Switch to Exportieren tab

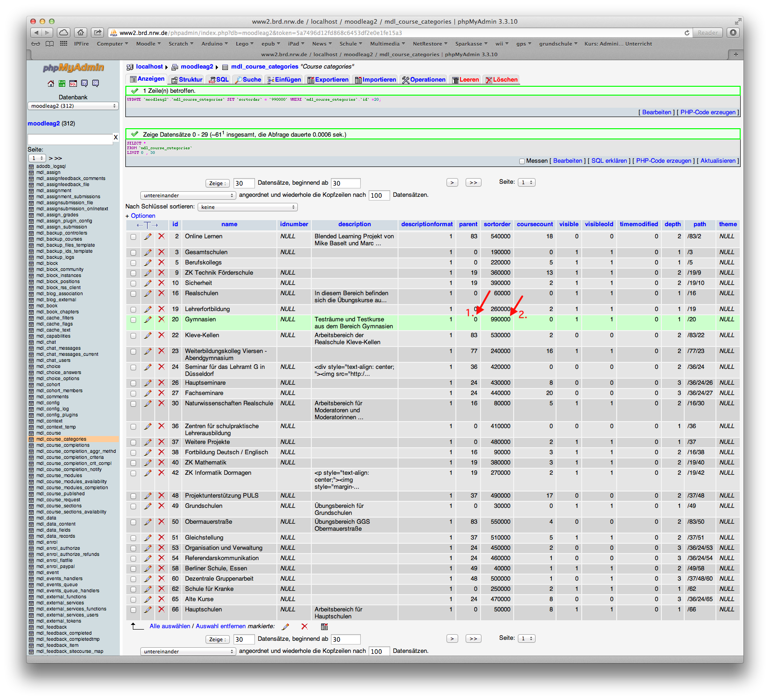[x=328, y=80]
